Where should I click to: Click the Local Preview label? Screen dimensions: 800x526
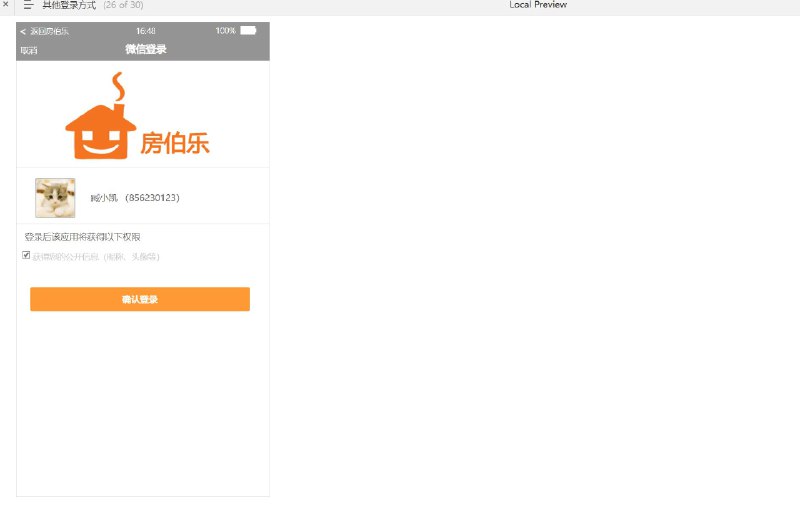[x=538, y=5]
